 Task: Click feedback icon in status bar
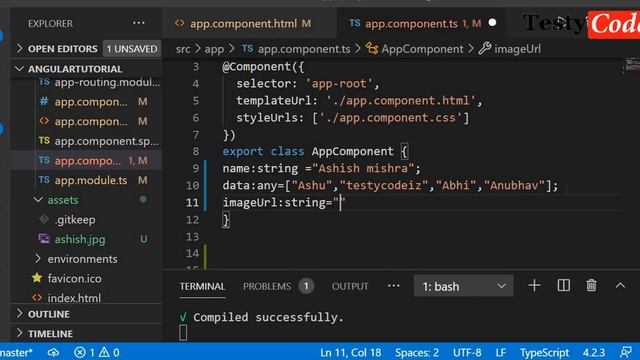(x=625, y=352)
